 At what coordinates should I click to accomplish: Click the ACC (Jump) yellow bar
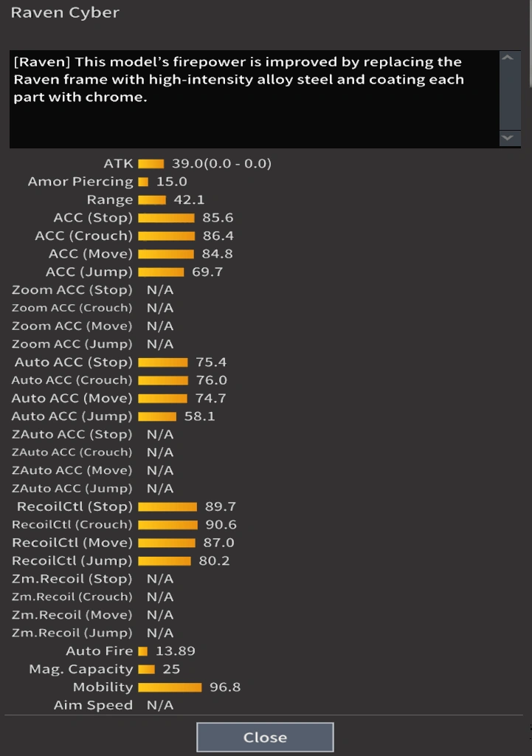(161, 272)
